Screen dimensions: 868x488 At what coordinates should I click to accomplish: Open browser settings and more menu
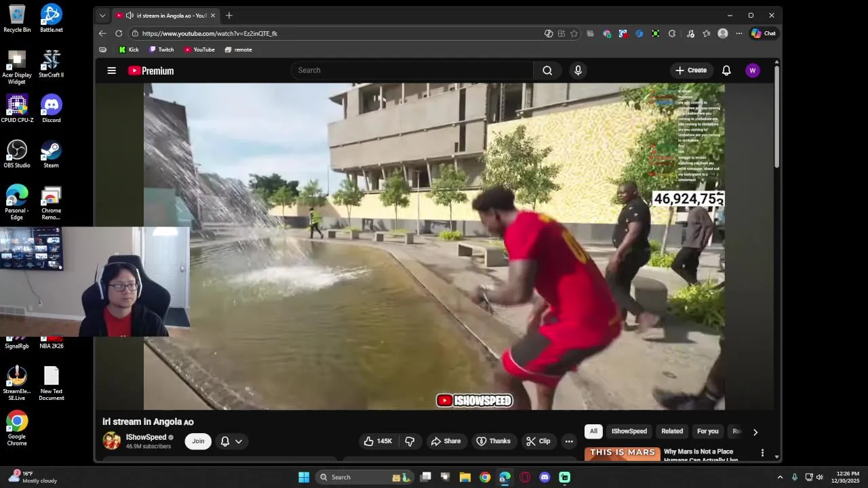coord(739,33)
